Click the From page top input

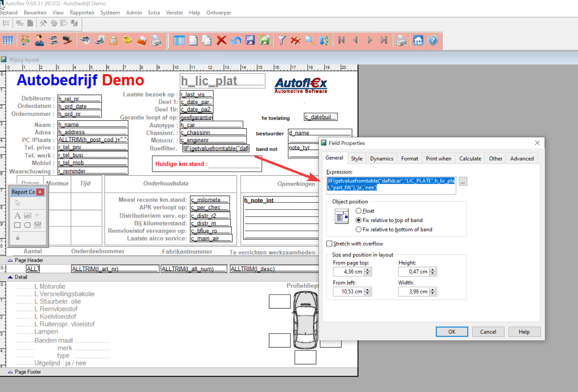point(348,272)
